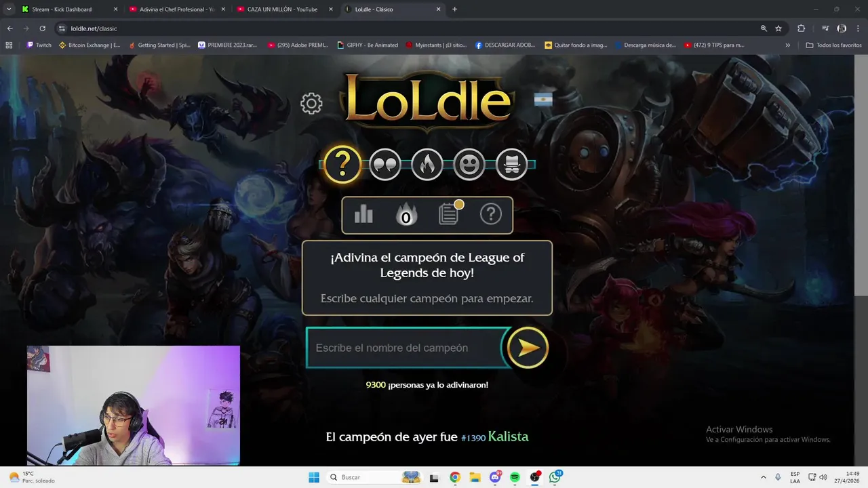Viewport: 868px width, 488px height.
Task: Open Task View in the taskbar
Action: click(434, 477)
